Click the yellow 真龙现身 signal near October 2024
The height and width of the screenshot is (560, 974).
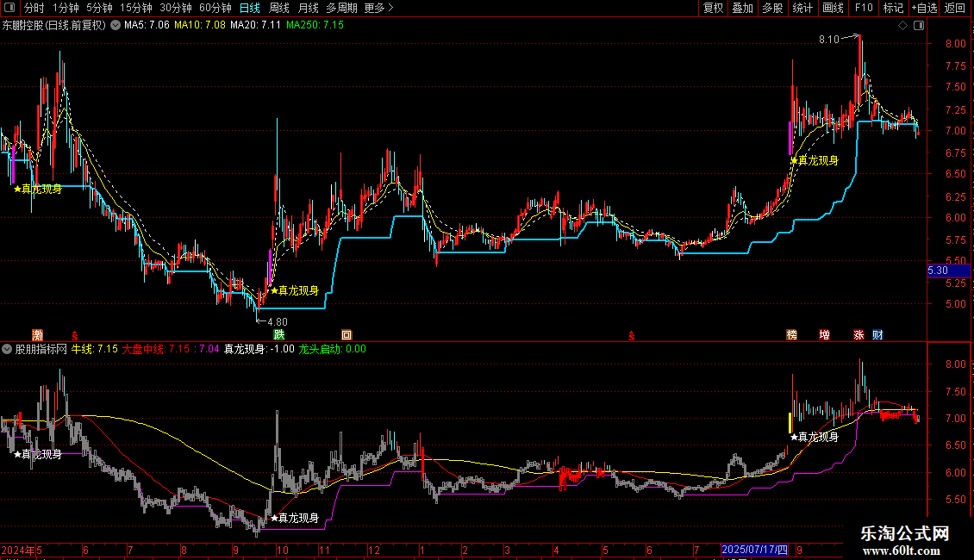pyautogui.click(x=295, y=290)
